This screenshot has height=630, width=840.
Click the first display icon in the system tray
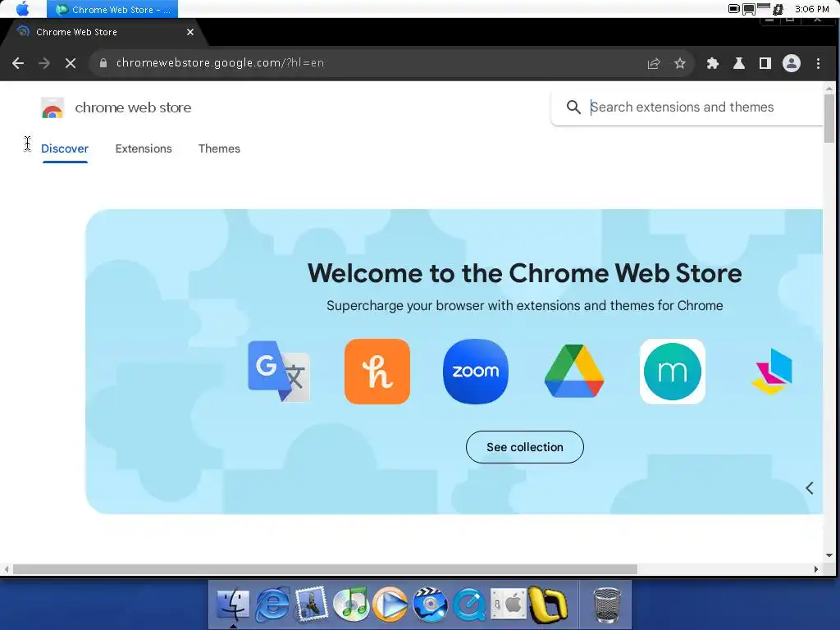pos(734,8)
